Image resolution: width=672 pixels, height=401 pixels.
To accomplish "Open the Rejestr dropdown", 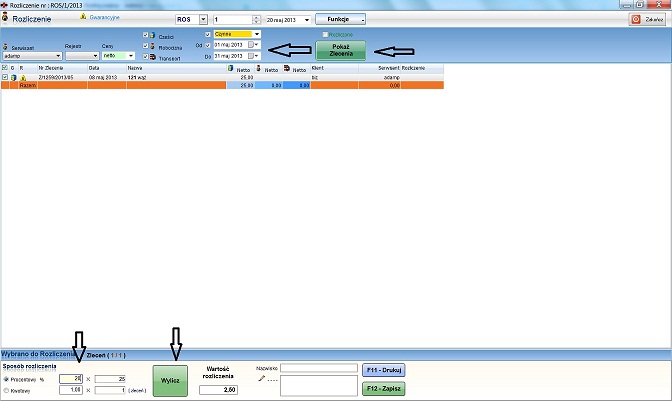I will click(95, 56).
